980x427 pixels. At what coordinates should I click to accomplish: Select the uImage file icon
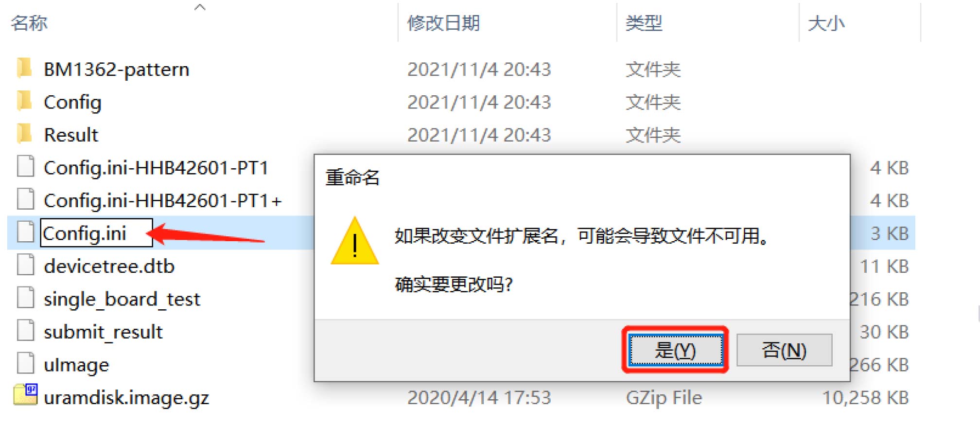coord(25,363)
